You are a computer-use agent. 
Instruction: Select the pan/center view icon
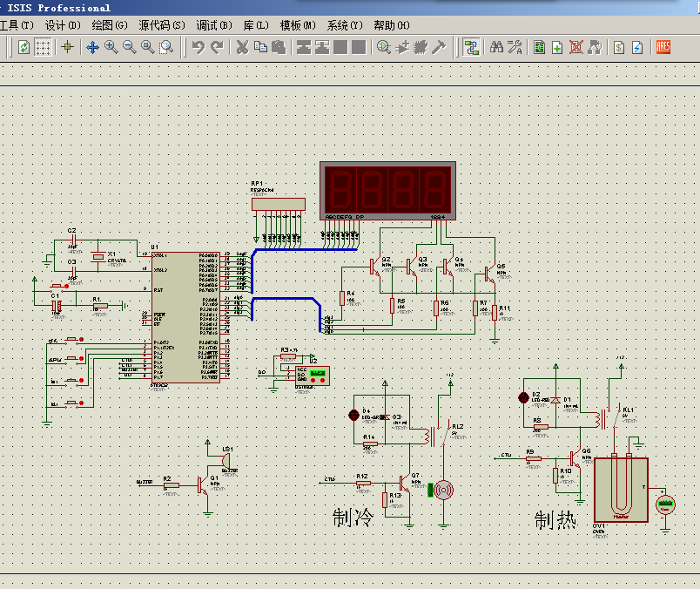tap(92, 47)
